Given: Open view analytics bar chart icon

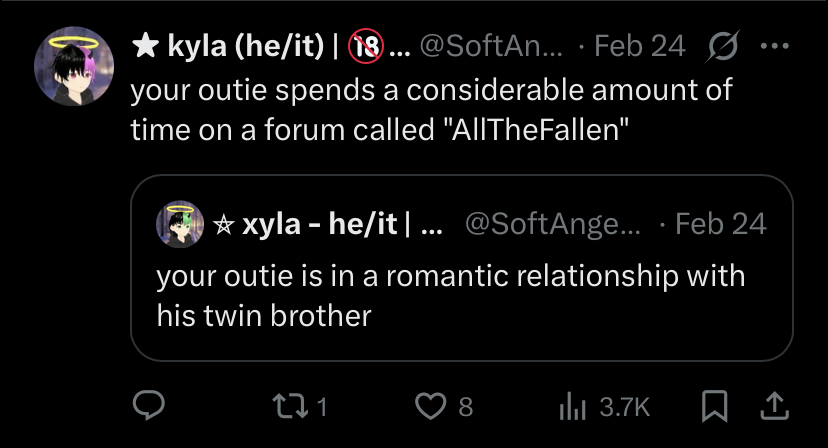Looking at the screenshot, I should click(571, 405).
